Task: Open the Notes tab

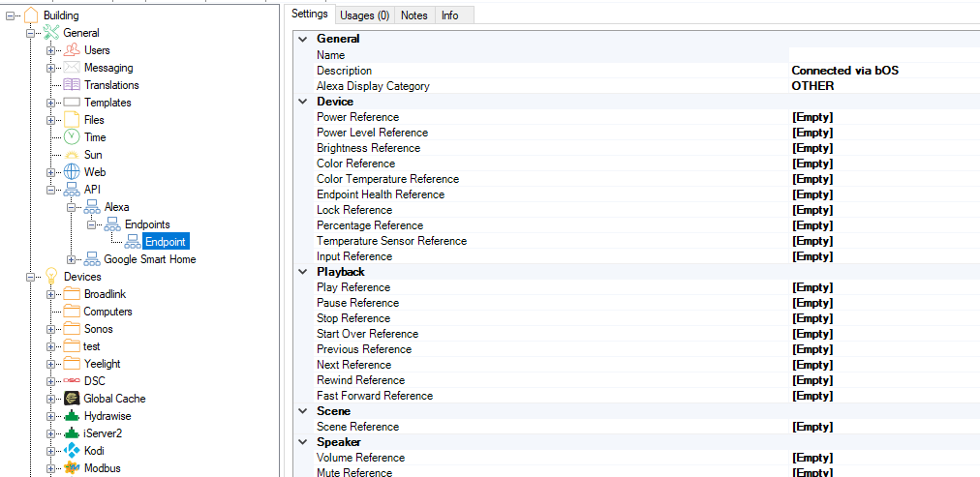Action: pyautogui.click(x=413, y=15)
